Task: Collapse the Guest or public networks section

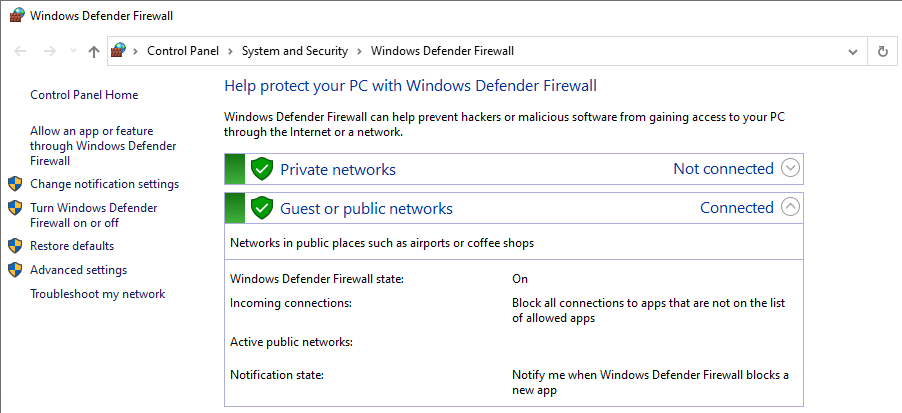Action: pos(791,206)
